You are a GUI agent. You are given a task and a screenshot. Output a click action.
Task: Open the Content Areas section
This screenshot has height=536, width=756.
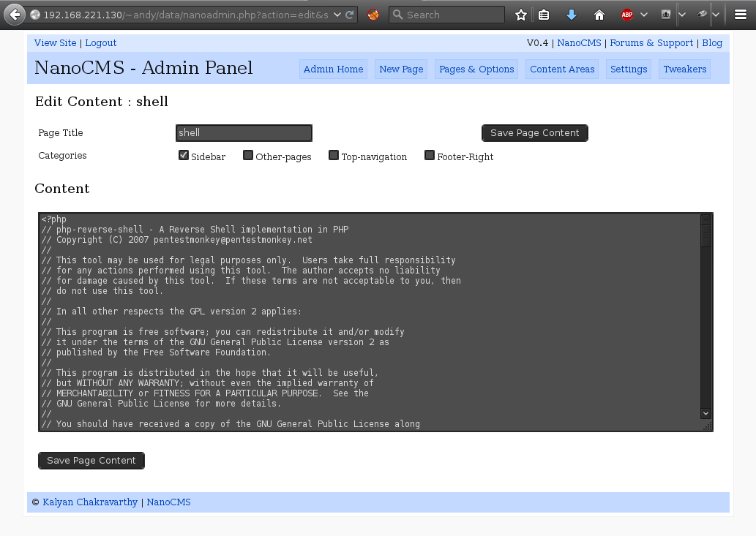pos(561,69)
